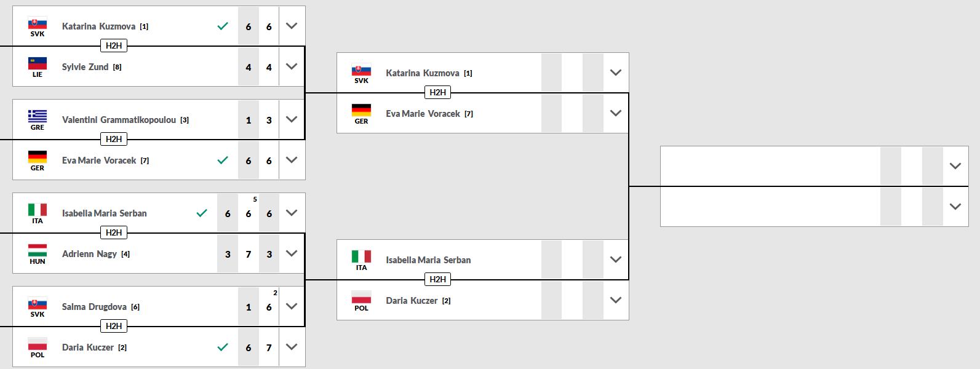
Task: Click Poland flag beside Daria Kuczer semifinal
Action: 361,298
